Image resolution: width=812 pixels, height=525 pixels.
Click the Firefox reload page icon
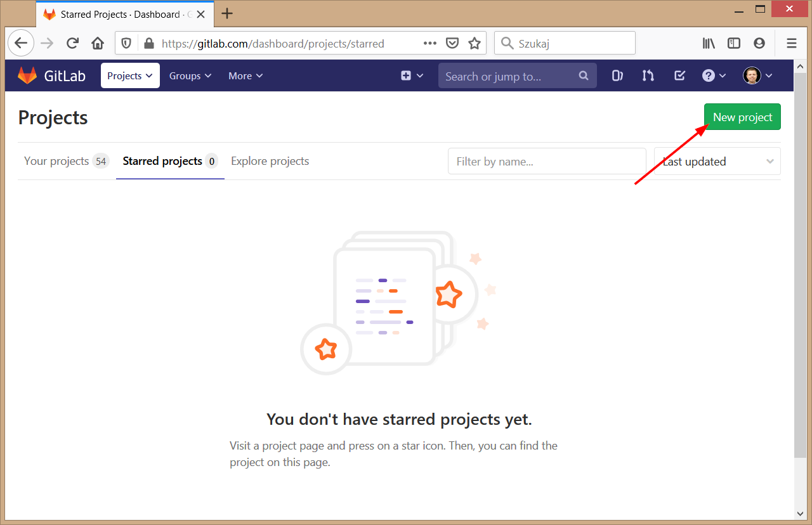[x=72, y=43]
